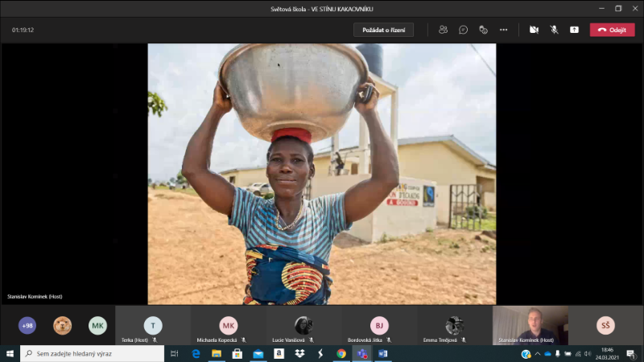Viewport: 644px width, 362px height.
Task: Open Windows Task View
Action: tap(175, 354)
